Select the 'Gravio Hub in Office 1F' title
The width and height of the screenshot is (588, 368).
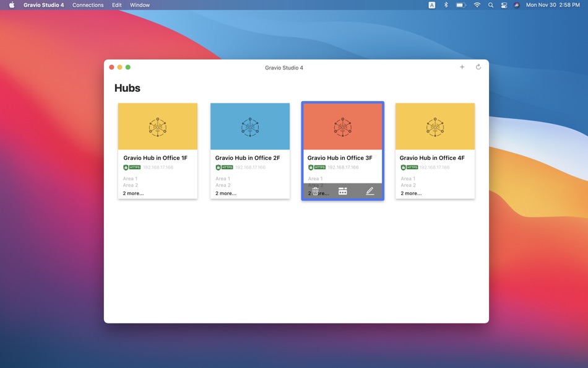tap(155, 158)
